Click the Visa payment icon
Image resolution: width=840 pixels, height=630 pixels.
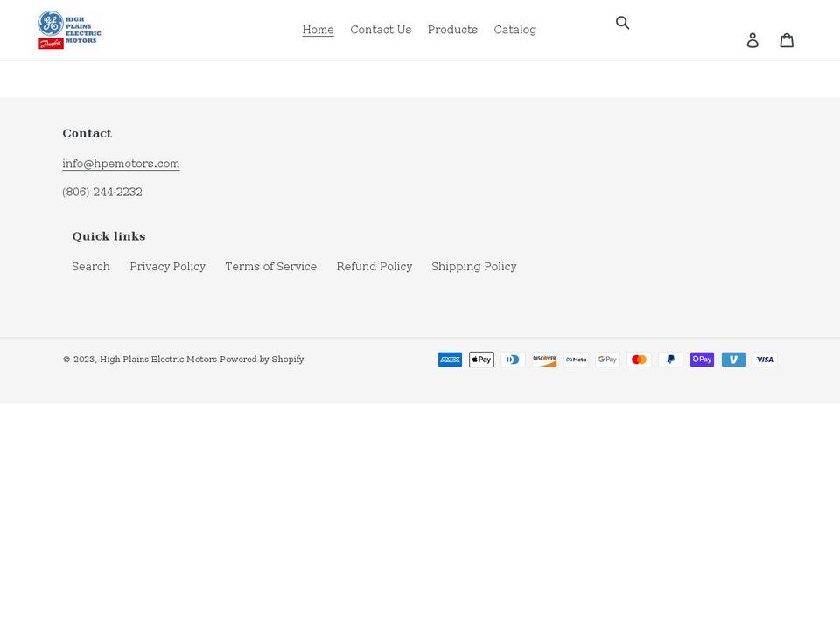click(765, 360)
